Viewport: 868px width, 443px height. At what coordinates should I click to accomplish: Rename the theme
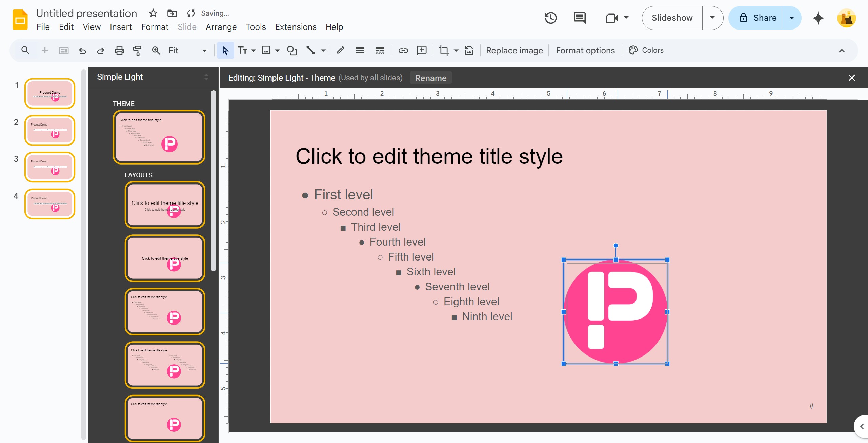(x=431, y=78)
